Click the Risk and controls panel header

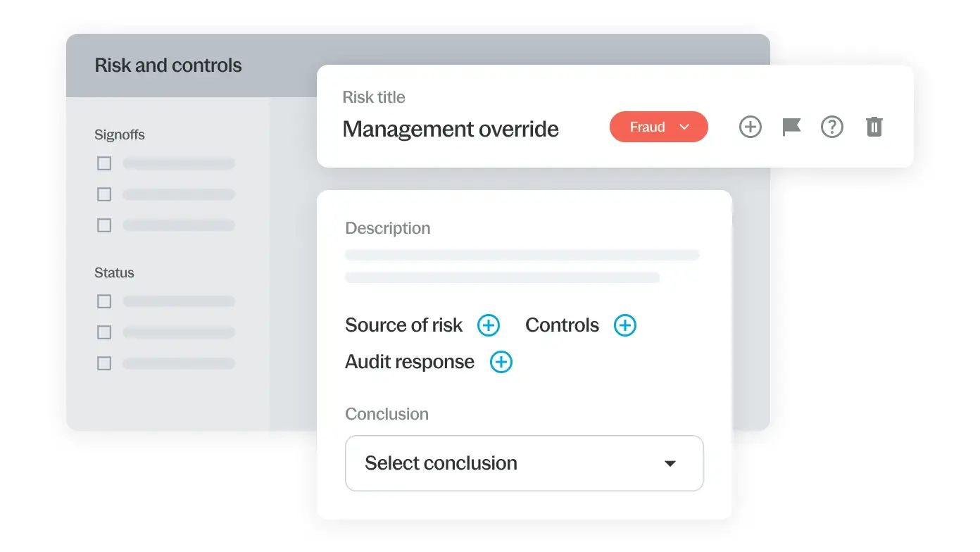pyautogui.click(x=168, y=65)
